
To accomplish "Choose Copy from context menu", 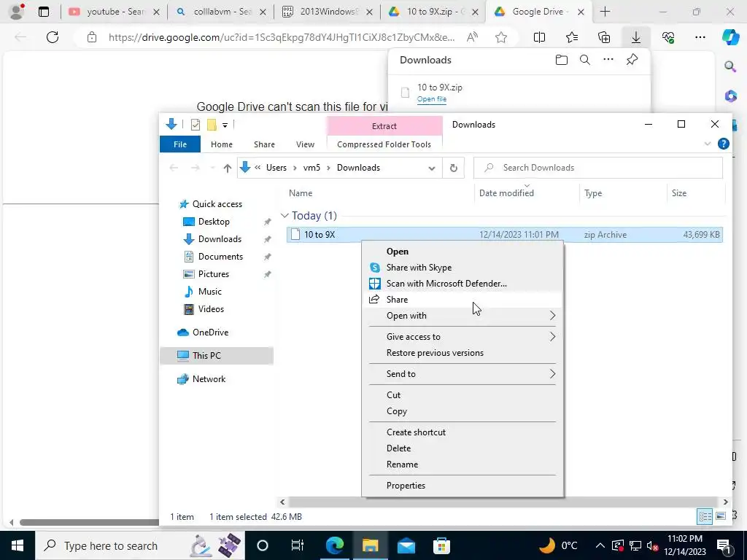I will 462,411.
